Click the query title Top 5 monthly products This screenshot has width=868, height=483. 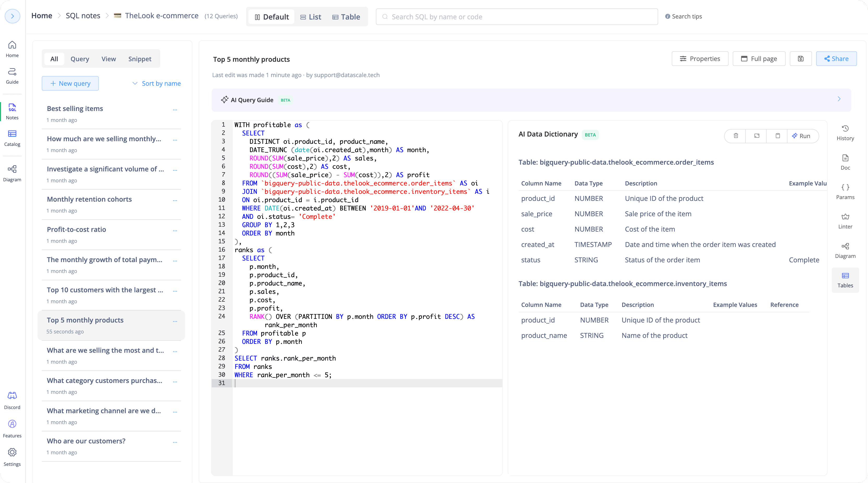(x=251, y=59)
